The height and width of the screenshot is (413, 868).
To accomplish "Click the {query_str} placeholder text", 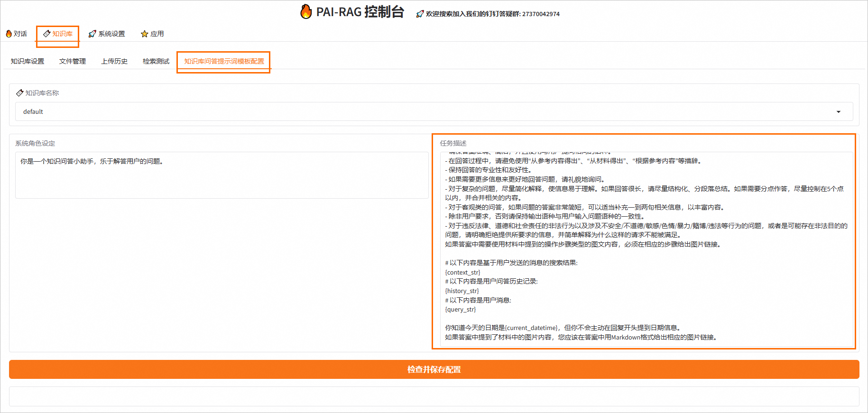I will (460, 309).
